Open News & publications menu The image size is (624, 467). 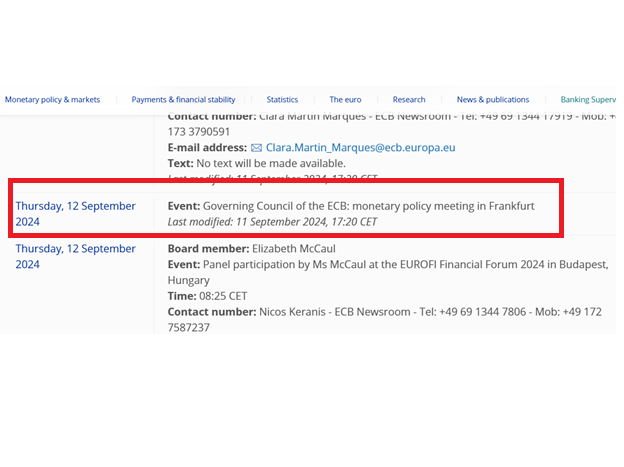tap(493, 100)
